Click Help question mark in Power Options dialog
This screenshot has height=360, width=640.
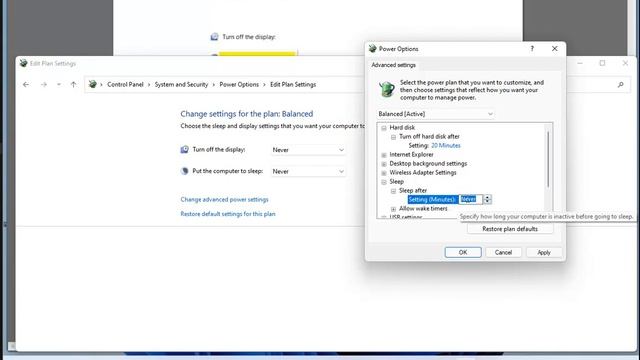(532, 49)
